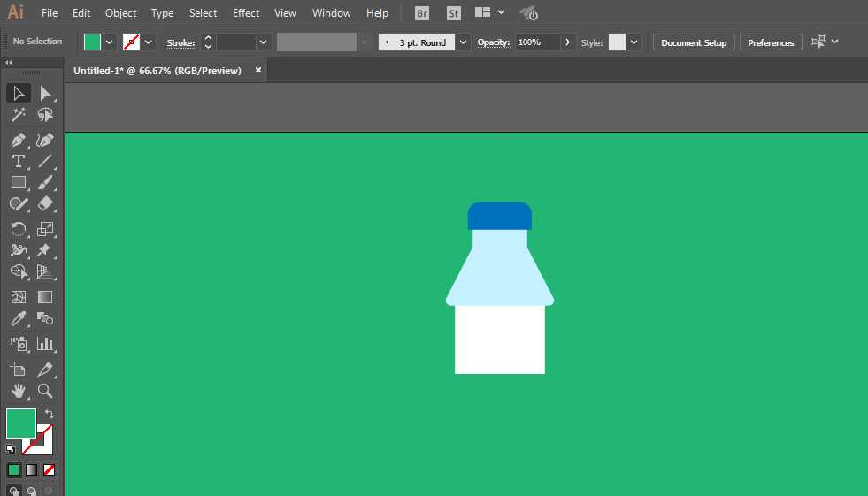This screenshot has height=496, width=868.
Task: Swap fill and stroke colors
Action: 50,414
